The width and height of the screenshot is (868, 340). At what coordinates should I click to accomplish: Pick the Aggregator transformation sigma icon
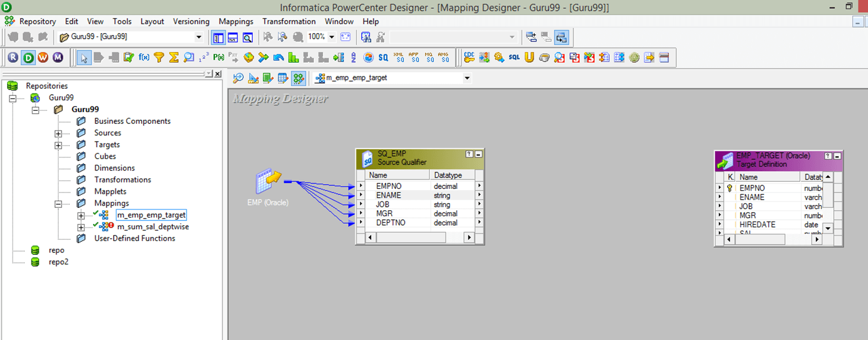pyautogui.click(x=173, y=57)
